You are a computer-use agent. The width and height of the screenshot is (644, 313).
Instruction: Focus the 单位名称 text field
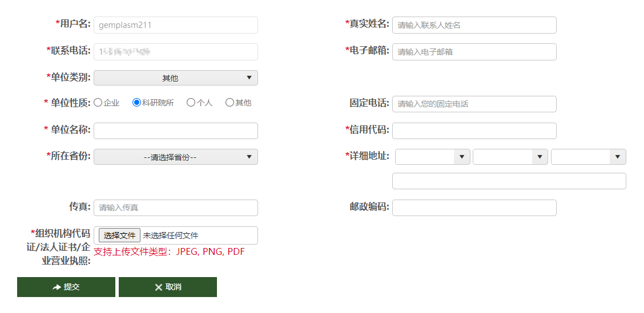point(175,131)
